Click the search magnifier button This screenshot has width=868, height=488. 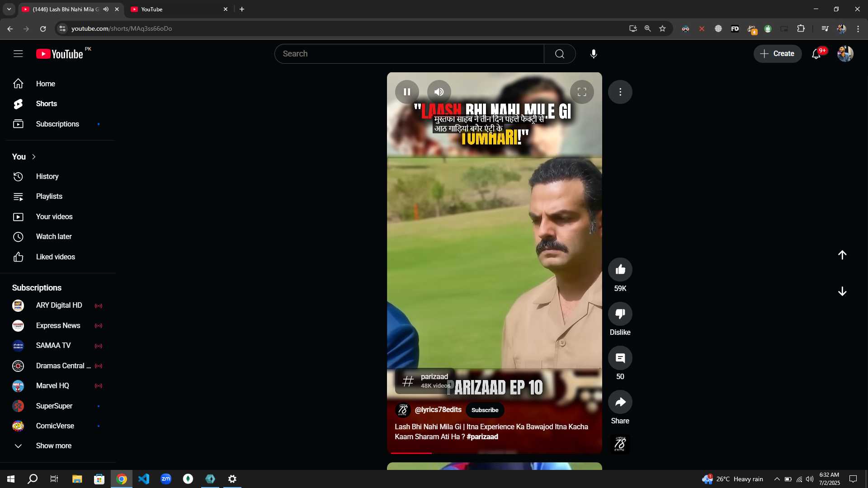[560, 54]
